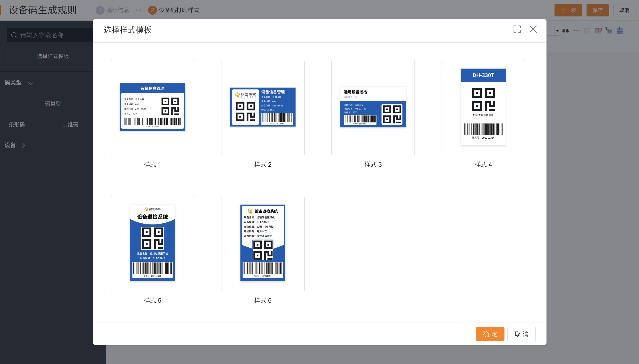Open step 2 设备码打印样式

[174, 10]
